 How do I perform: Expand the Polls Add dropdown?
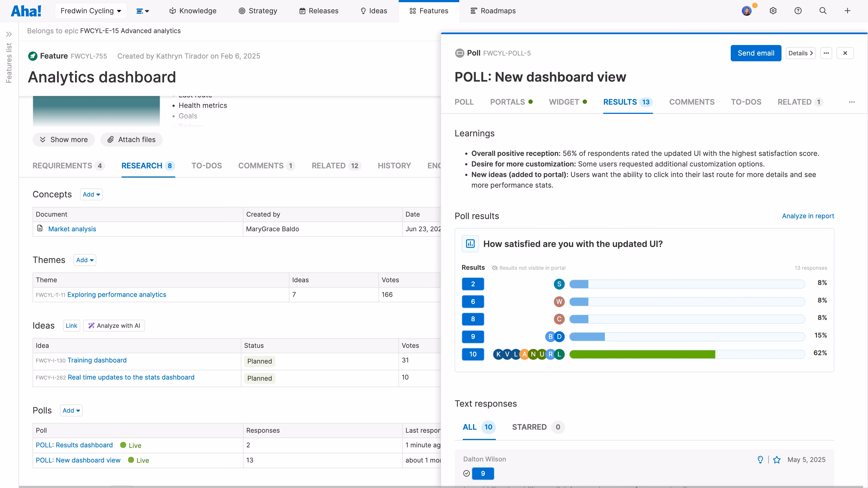click(x=71, y=410)
